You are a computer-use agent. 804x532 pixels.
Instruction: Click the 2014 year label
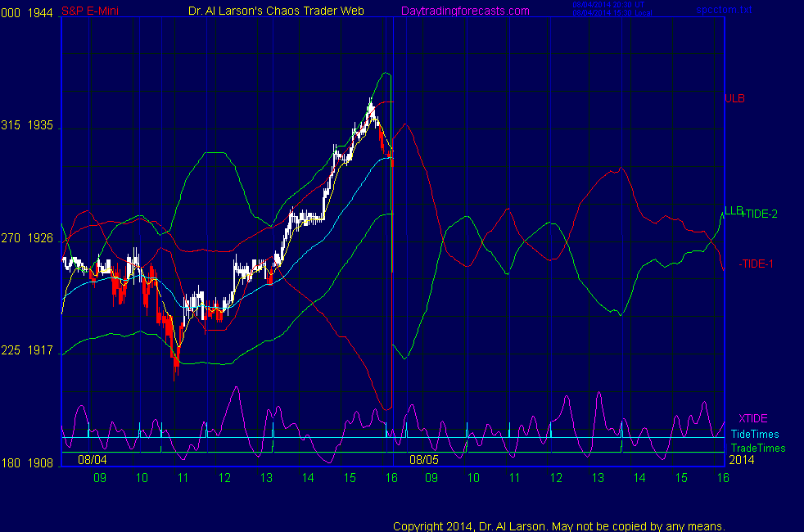[742, 460]
